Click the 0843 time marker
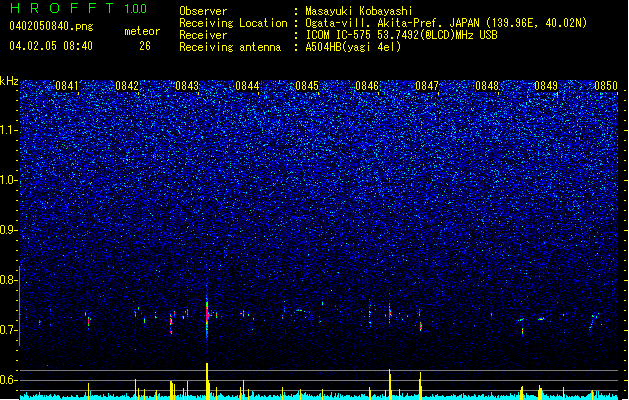Image resolution: width=629 pixels, height=400 pixels. (187, 86)
